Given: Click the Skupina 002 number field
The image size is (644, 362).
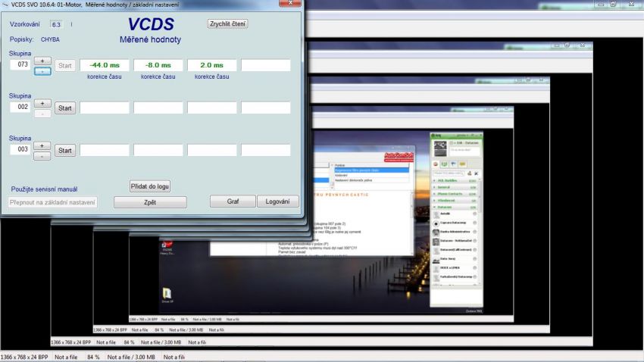Looking at the screenshot, I should (x=20, y=107).
